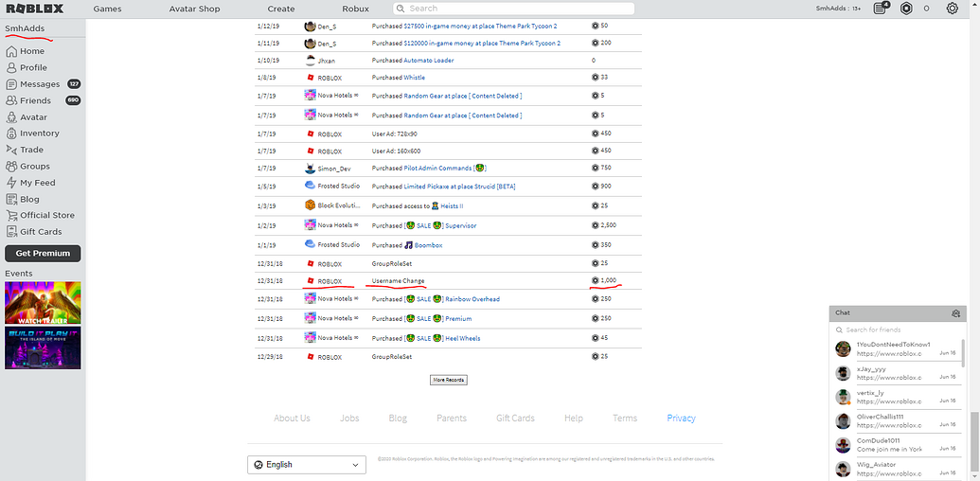Click vertix_ly chat avatar
Screen dimensions: 980x481
pyautogui.click(x=844, y=397)
